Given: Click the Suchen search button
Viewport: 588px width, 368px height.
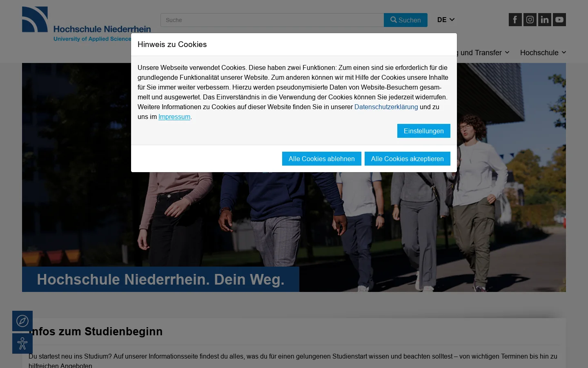Looking at the screenshot, I should coord(405,20).
